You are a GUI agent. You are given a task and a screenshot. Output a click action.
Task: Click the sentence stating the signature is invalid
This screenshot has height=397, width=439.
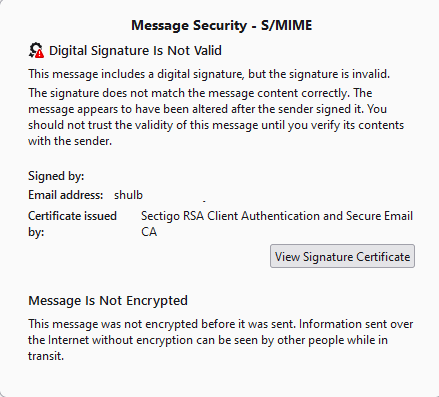(209, 74)
